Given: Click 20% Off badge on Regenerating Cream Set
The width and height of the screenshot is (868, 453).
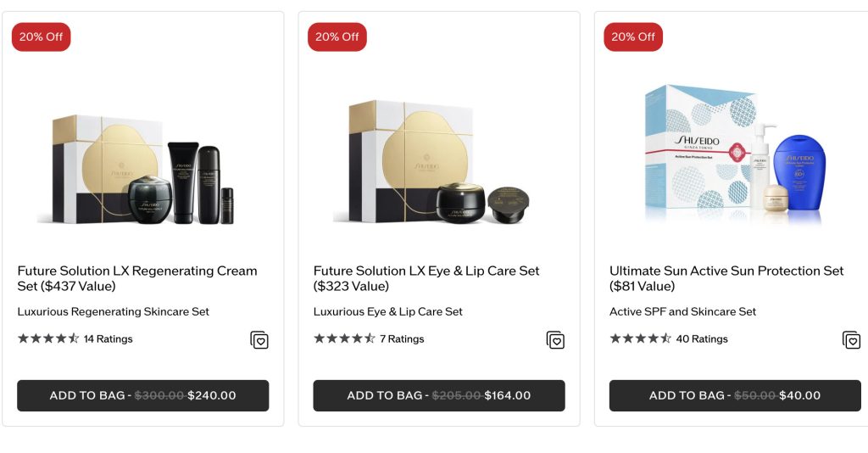Looking at the screenshot, I should [41, 36].
